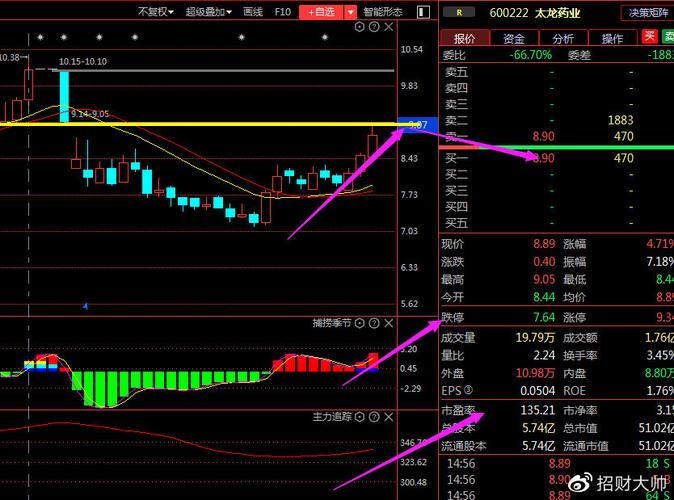
Task: Click the 主力追踪 indicator name
Action: click(x=332, y=417)
